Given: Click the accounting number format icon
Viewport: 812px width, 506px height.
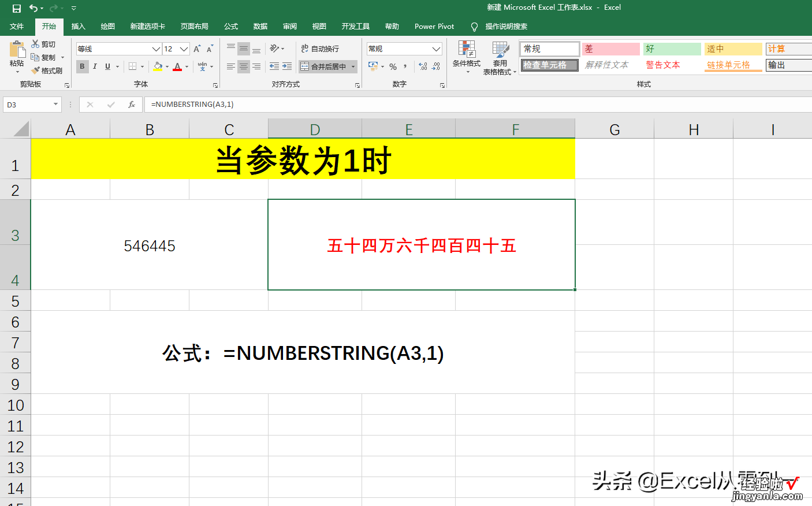Looking at the screenshot, I should coord(373,66).
